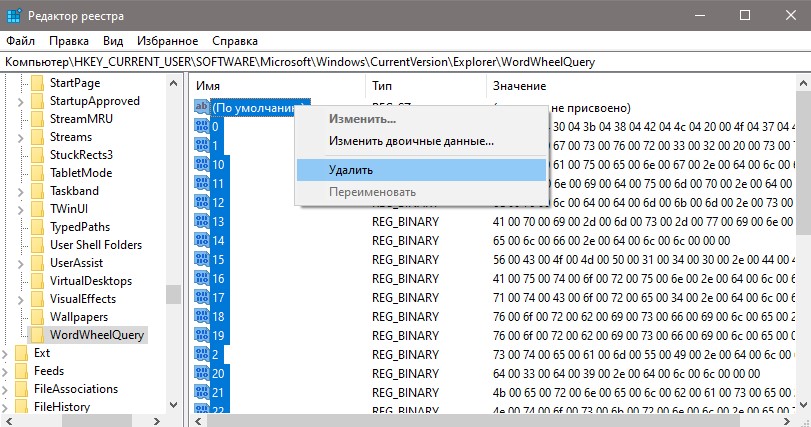
Task: Choose Изменить... in the context menu
Action: 422,119
